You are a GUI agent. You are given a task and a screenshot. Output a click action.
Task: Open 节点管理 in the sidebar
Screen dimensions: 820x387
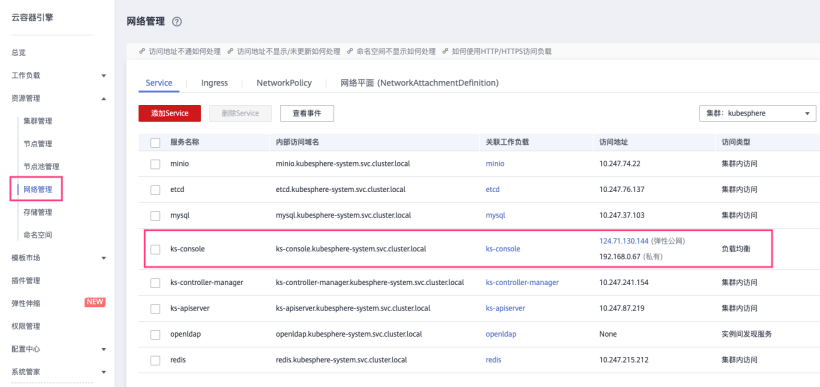tap(38, 144)
